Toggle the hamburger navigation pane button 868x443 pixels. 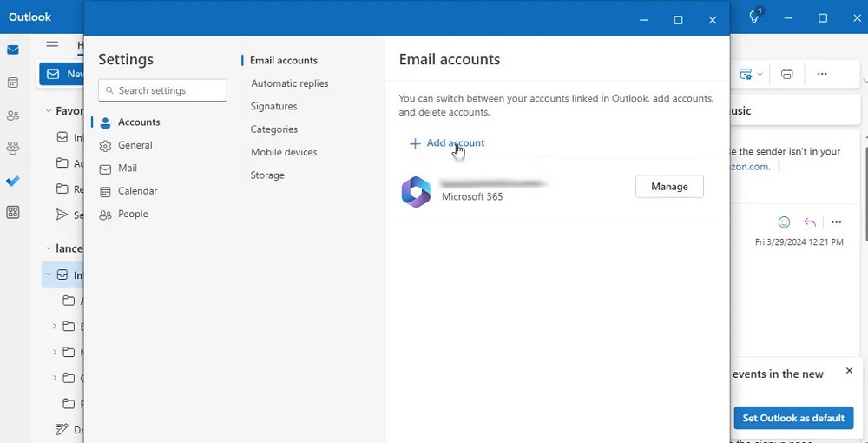(x=53, y=46)
